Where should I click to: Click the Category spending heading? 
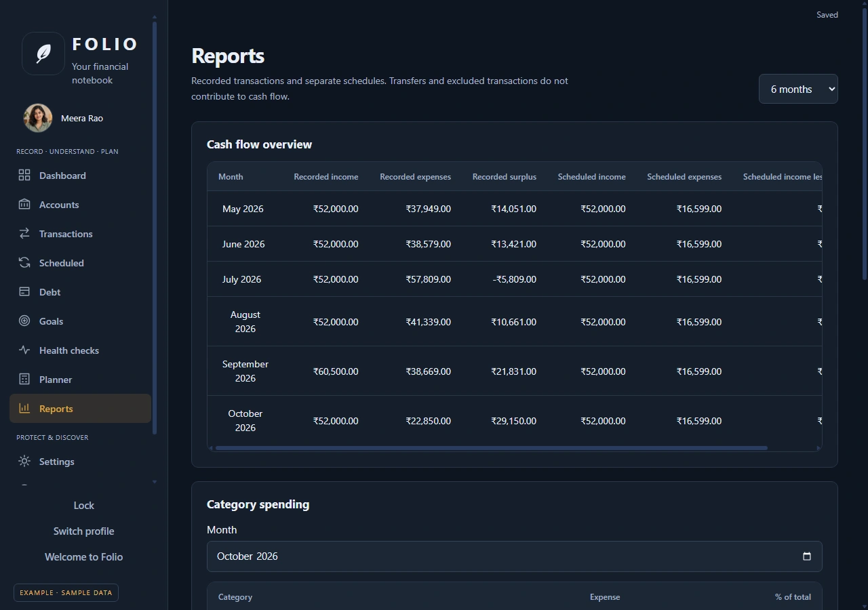click(258, 504)
